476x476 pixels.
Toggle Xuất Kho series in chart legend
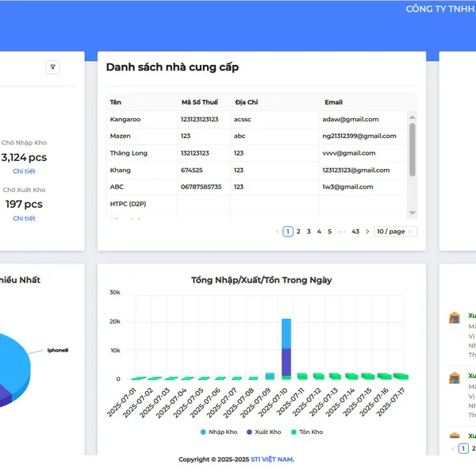(x=264, y=432)
